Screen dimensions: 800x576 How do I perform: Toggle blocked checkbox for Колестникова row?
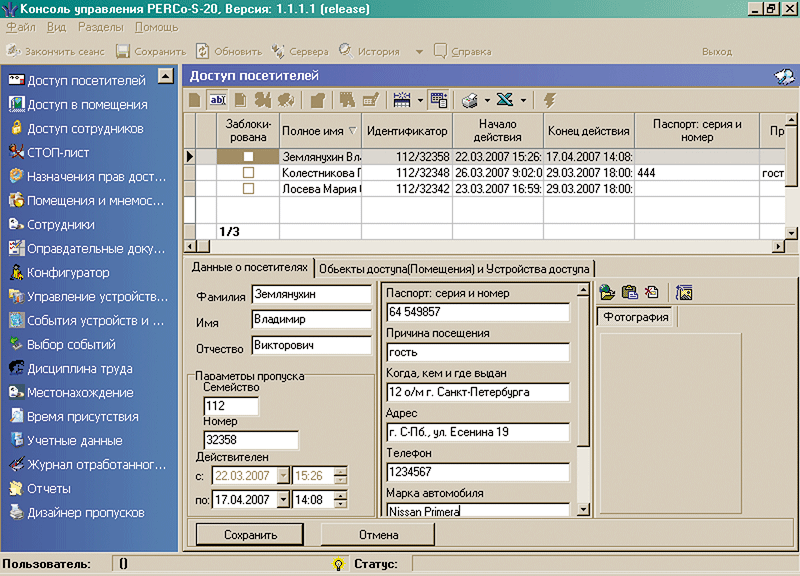[x=248, y=173]
